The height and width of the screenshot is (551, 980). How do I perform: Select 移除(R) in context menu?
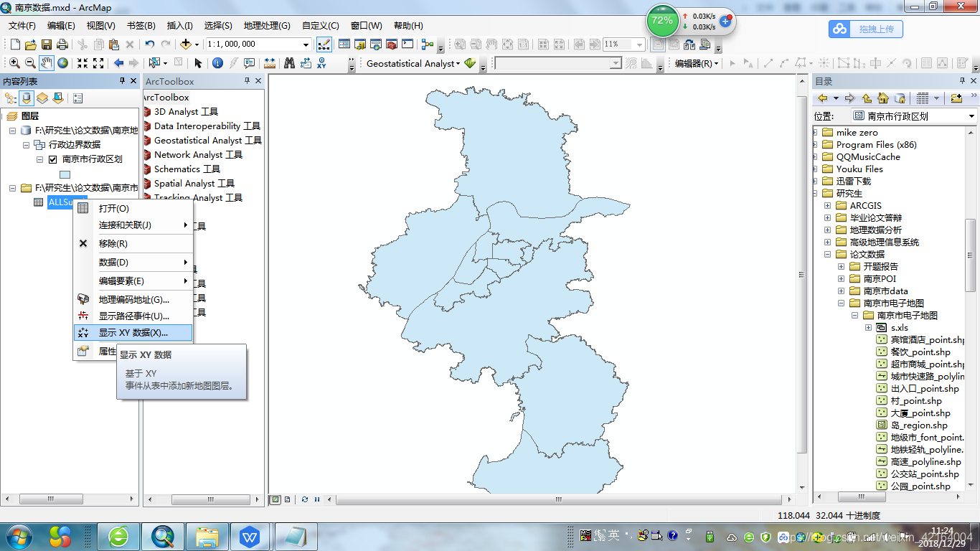(133, 243)
